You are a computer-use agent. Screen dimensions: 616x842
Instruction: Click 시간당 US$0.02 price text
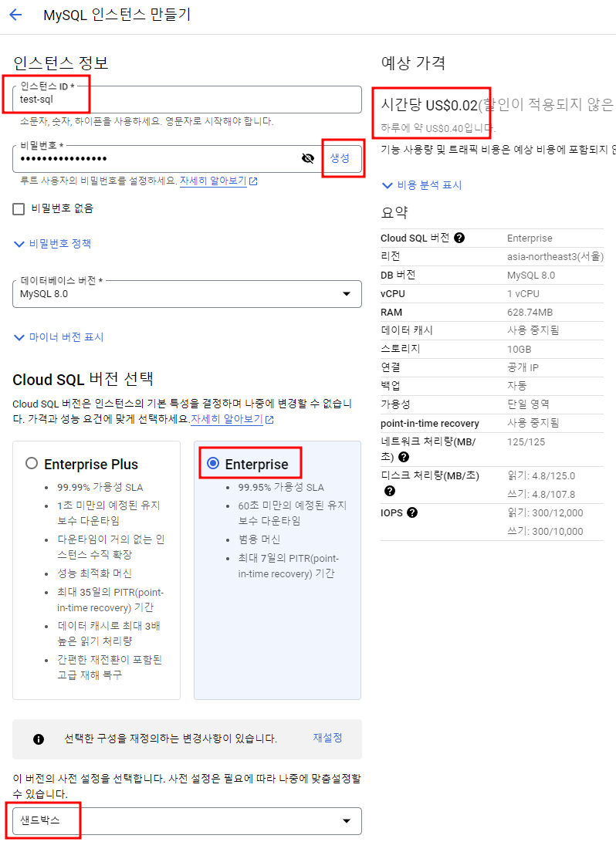click(429, 105)
